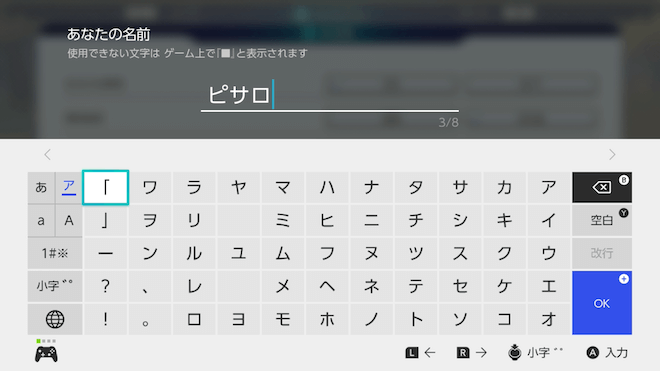Tap the 」 closing bracket key
The width and height of the screenshot is (660, 371).
(106, 220)
